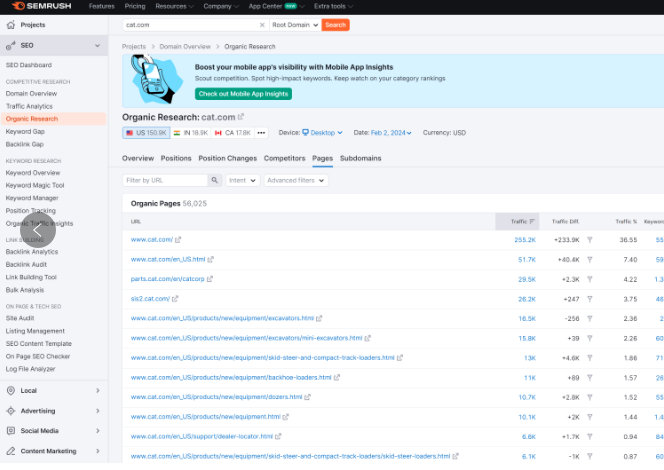Click the magnifier icon in Filter by URL
664x470 pixels.
coord(215,181)
